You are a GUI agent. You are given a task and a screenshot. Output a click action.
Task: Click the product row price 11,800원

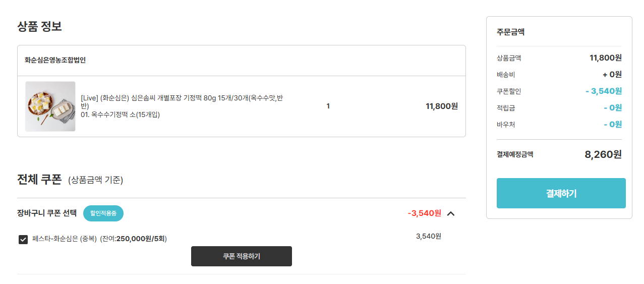(x=441, y=106)
